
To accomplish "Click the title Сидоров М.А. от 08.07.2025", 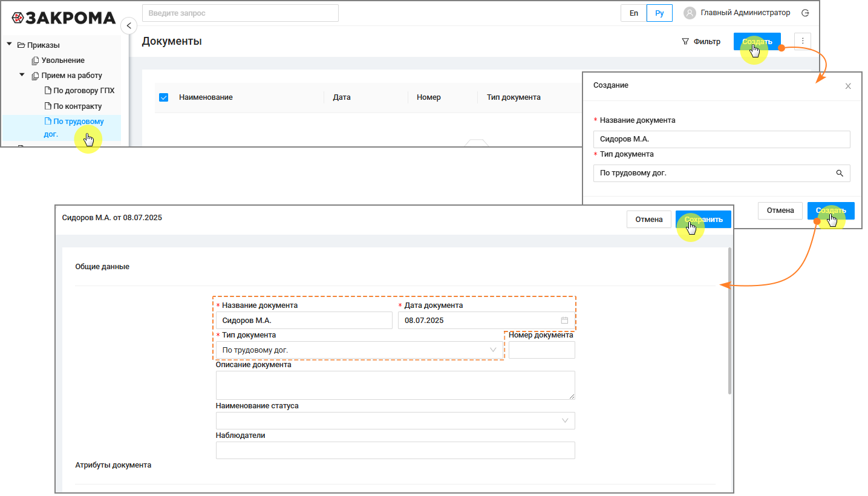I will (x=112, y=218).
